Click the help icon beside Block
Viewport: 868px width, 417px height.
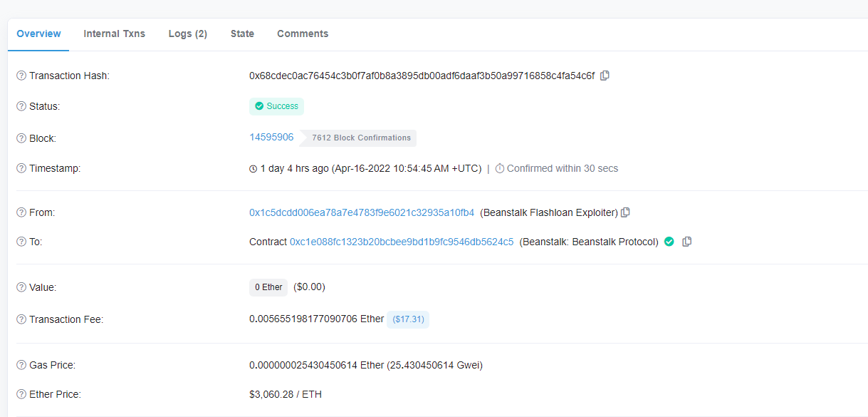pyautogui.click(x=21, y=138)
